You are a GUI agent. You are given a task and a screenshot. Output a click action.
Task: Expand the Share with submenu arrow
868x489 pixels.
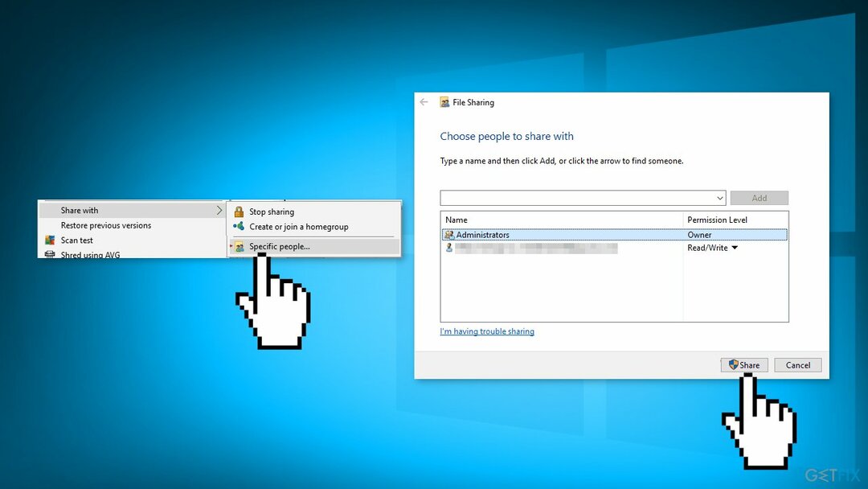pyautogui.click(x=219, y=211)
